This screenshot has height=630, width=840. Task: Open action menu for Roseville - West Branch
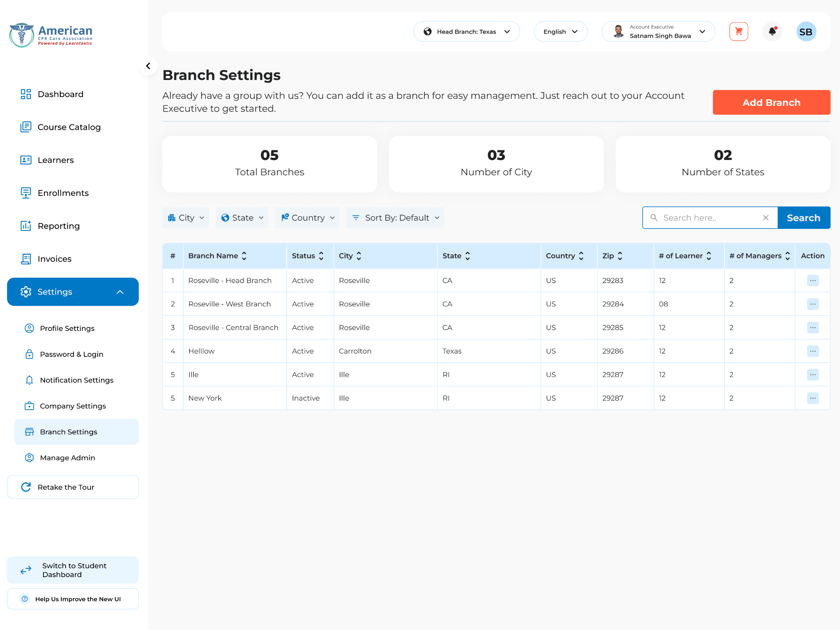(813, 304)
